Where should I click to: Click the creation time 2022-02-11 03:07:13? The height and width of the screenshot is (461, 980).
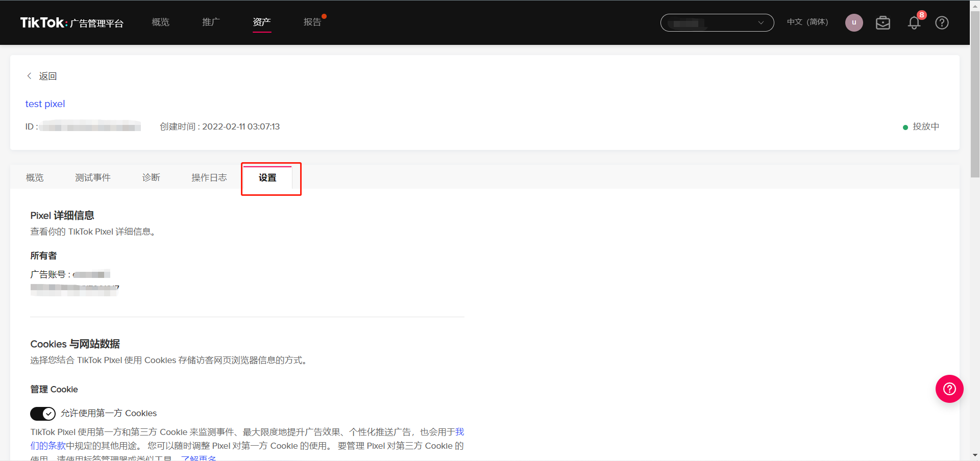[x=241, y=126]
